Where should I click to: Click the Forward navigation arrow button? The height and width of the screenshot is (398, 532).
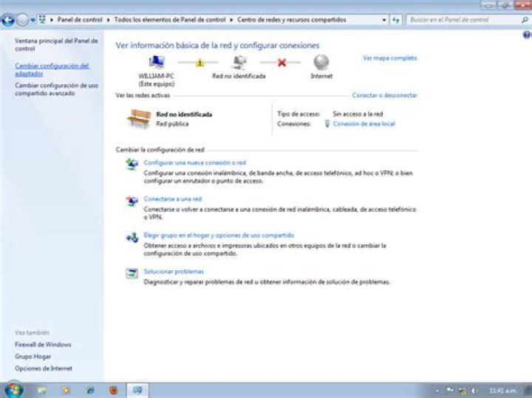coord(22,20)
